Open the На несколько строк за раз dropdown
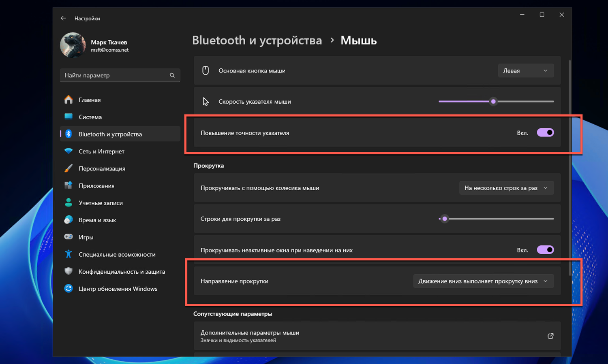 pyautogui.click(x=506, y=188)
